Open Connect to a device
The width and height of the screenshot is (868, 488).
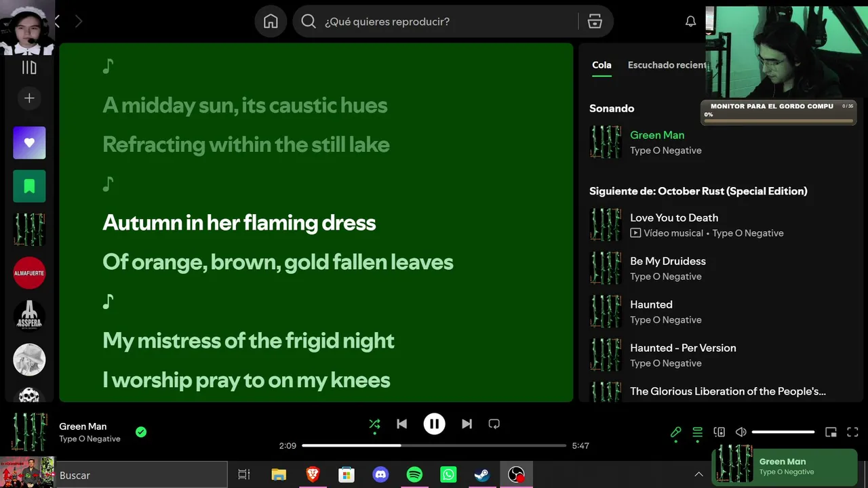coord(719,432)
